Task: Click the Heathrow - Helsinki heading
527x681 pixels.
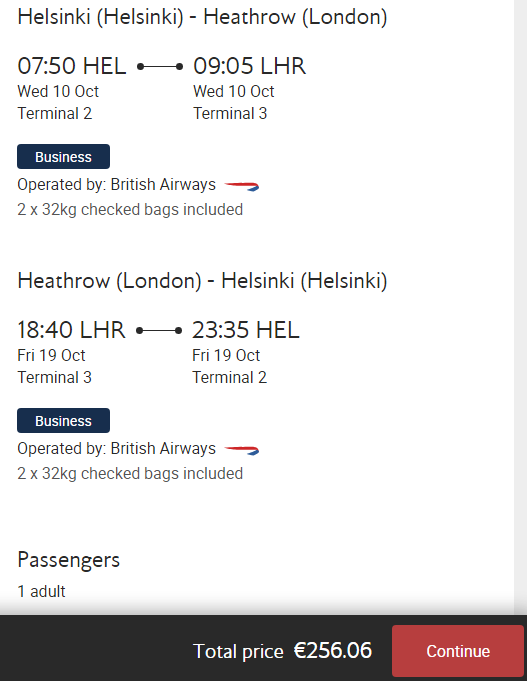Action: click(x=202, y=281)
